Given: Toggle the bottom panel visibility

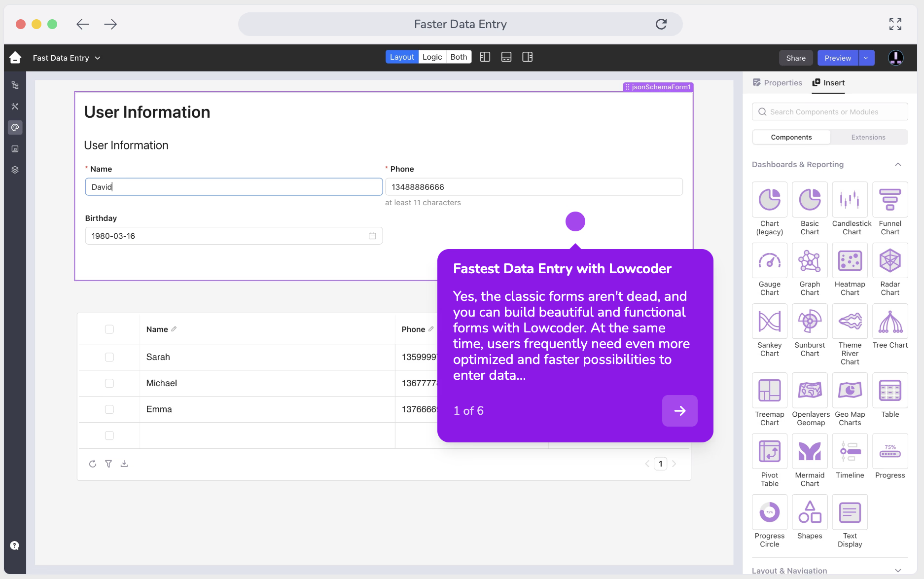Looking at the screenshot, I should [x=506, y=57].
